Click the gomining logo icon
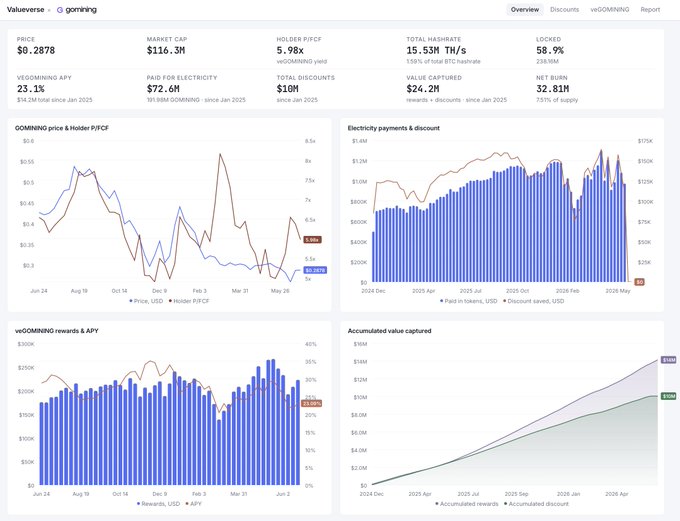 coord(60,10)
